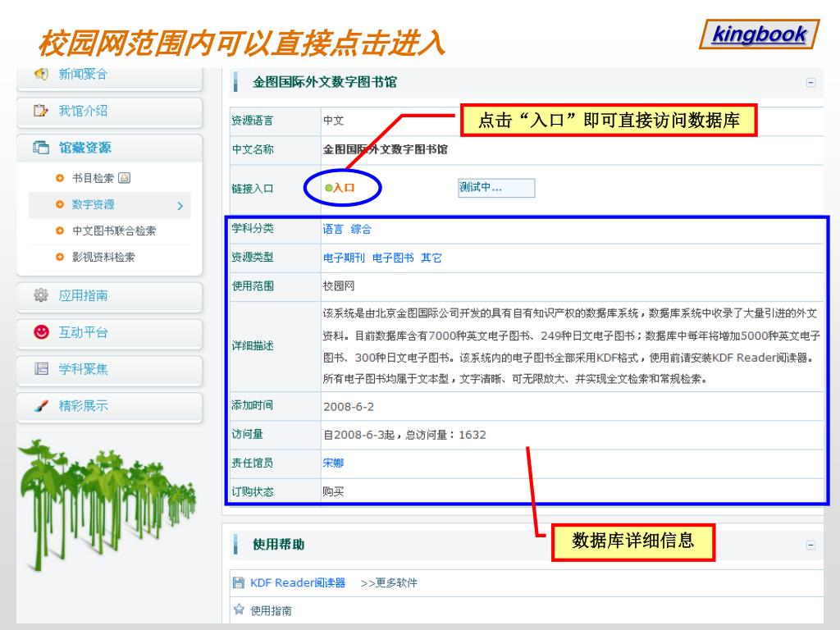
Task: Open 中文图书联合检索 in the sidebar
Action: [114, 231]
